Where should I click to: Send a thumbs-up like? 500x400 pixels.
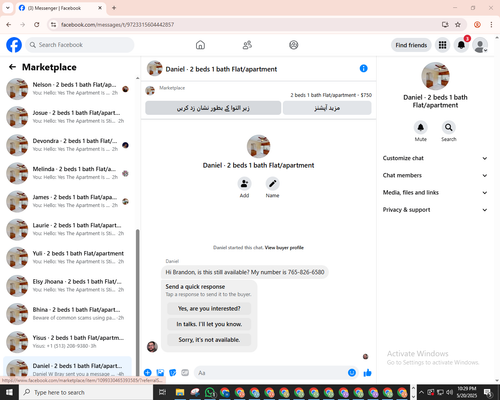[x=367, y=373]
